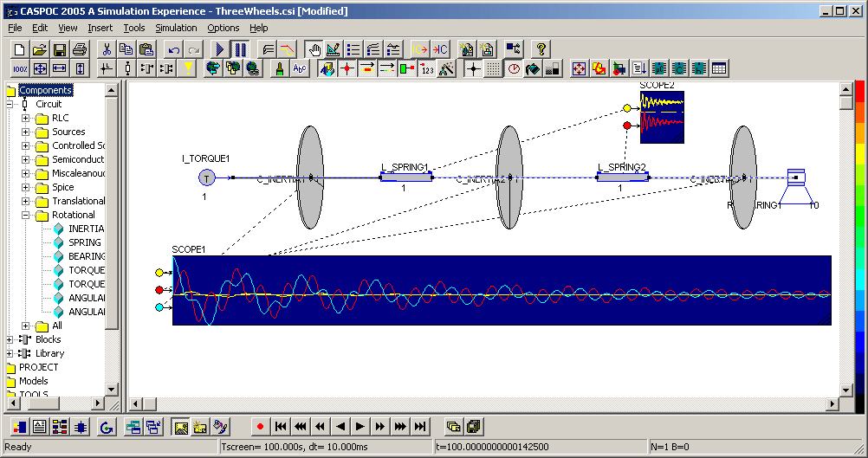Viewport: 868px width, 458px height.
Task: Click the red node marker icon
Action: click(x=347, y=68)
